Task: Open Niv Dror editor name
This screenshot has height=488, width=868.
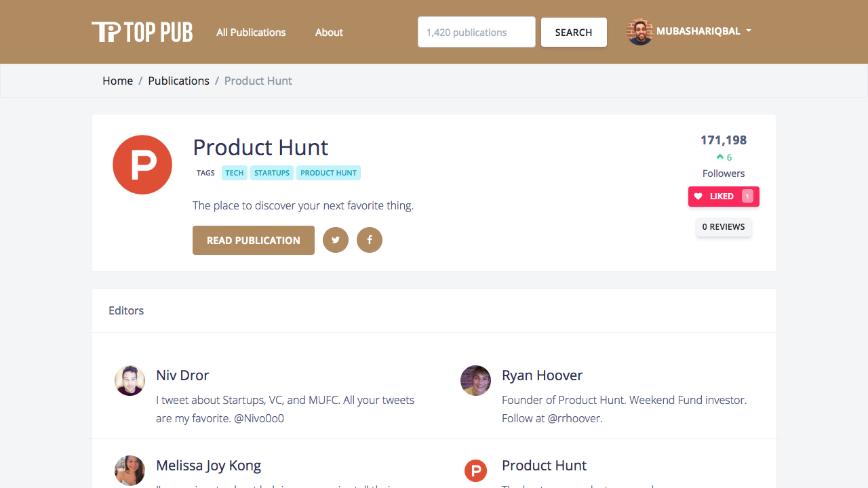Action: click(x=182, y=375)
